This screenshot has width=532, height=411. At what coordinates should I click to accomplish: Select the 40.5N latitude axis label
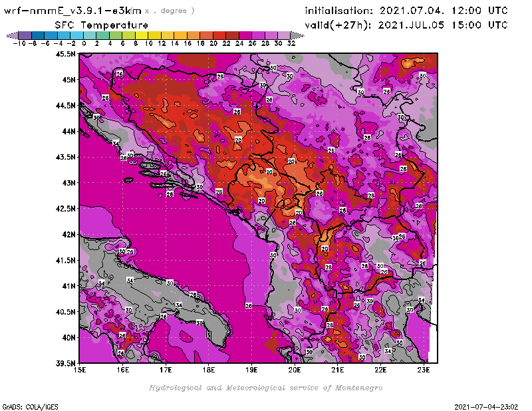65,312
